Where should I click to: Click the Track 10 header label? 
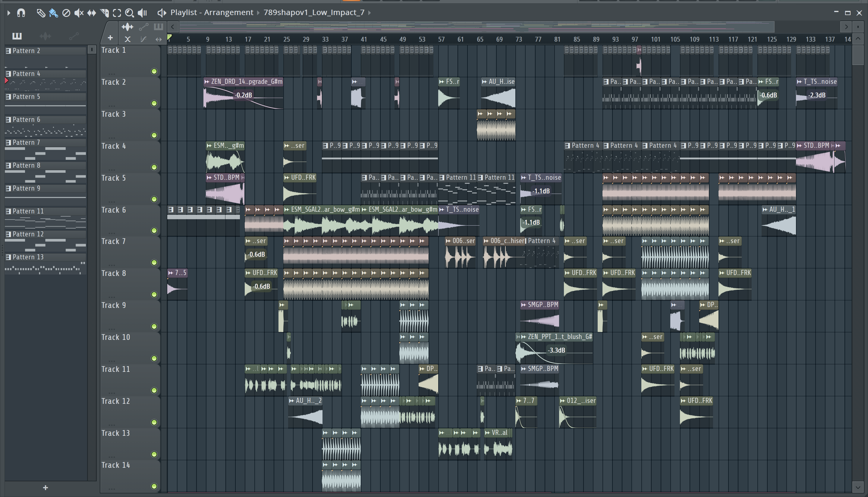(116, 337)
